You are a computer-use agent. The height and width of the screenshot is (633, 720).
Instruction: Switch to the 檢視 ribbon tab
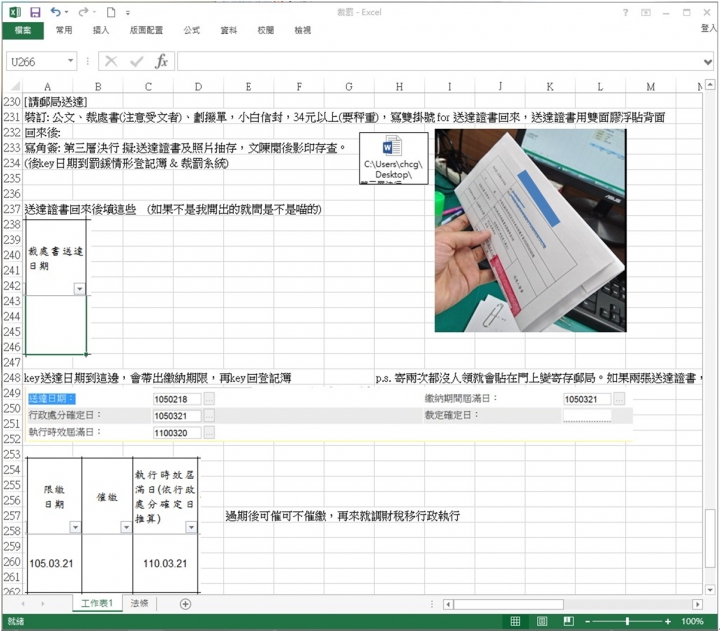point(303,30)
